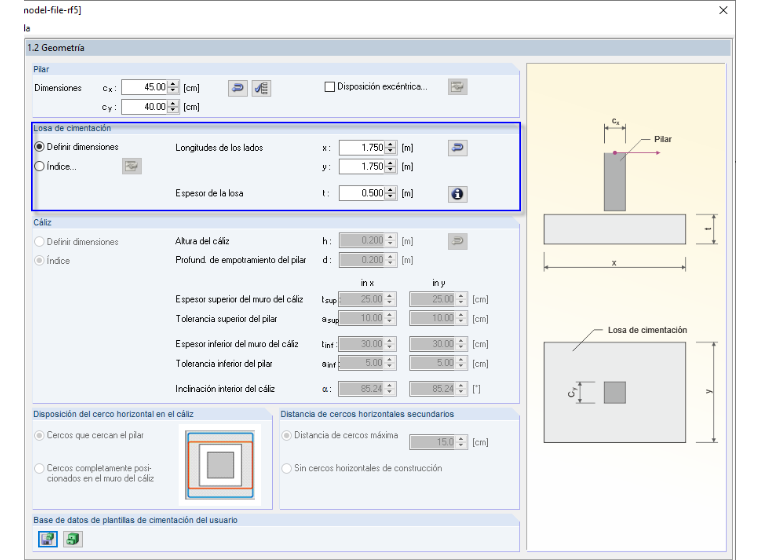Click the pick column dimensions arrow icon
Viewport: 760px width, 560px height.
point(238,88)
